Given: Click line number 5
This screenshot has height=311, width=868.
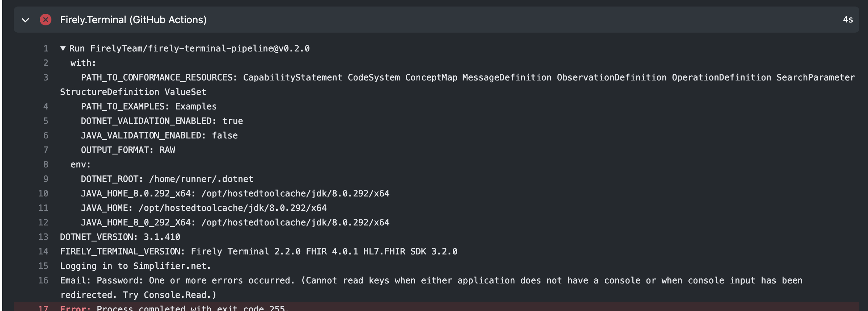Looking at the screenshot, I should click(x=46, y=121).
